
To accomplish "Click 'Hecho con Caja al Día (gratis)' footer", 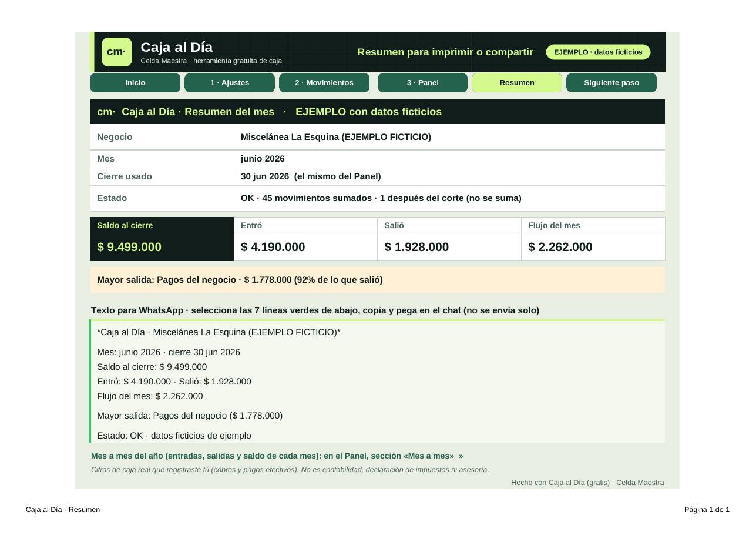I will tap(587, 483).
